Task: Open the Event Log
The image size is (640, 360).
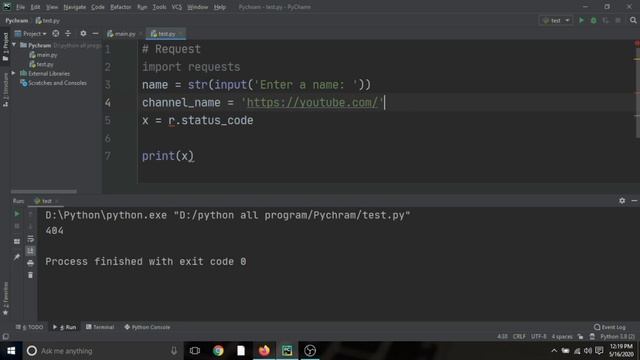Action: tap(610, 327)
